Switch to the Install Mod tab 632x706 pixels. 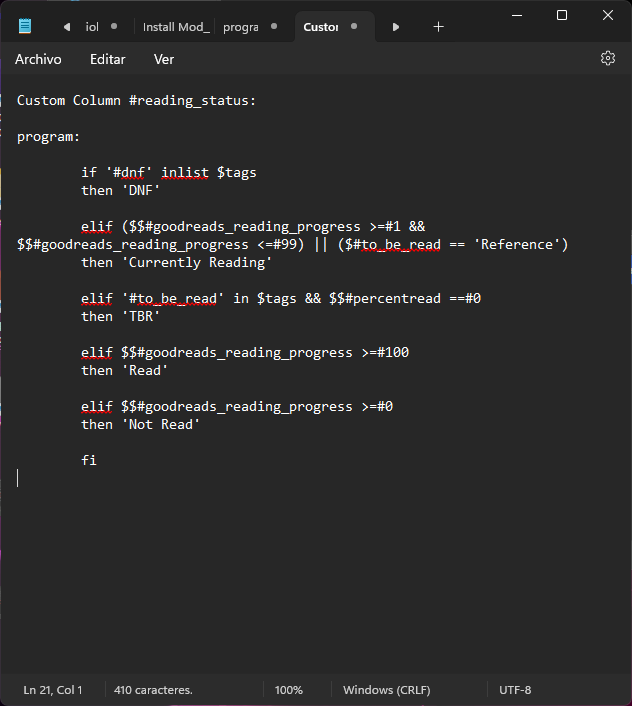175,27
